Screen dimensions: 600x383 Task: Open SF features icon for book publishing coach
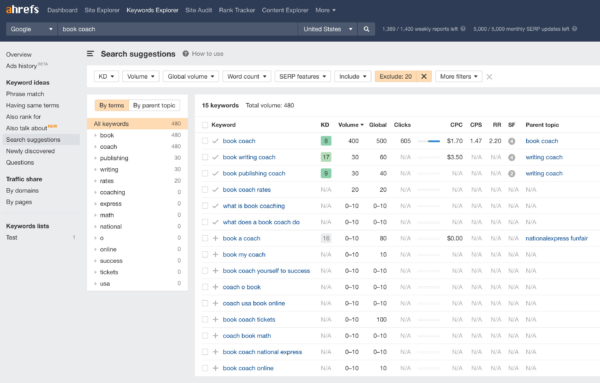pos(512,174)
